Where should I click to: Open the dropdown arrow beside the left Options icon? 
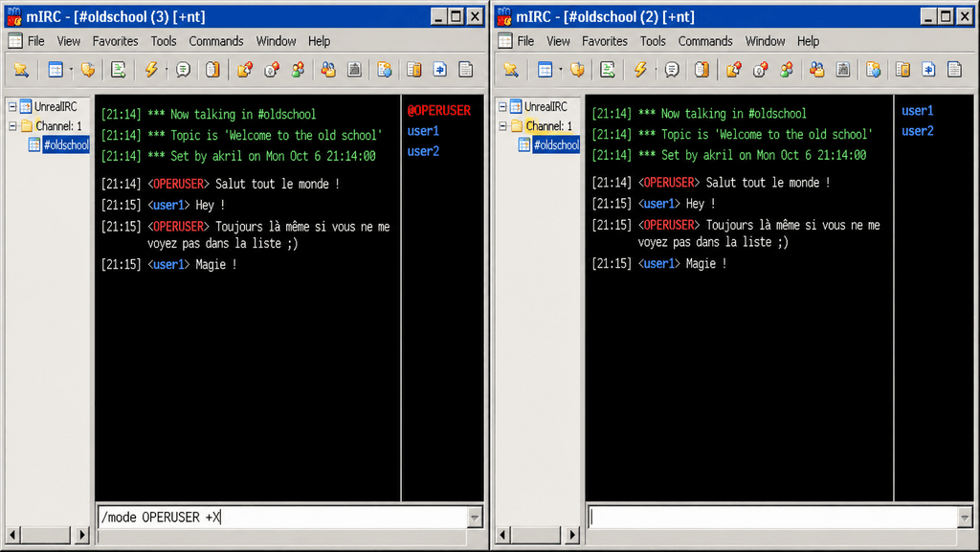click(71, 69)
